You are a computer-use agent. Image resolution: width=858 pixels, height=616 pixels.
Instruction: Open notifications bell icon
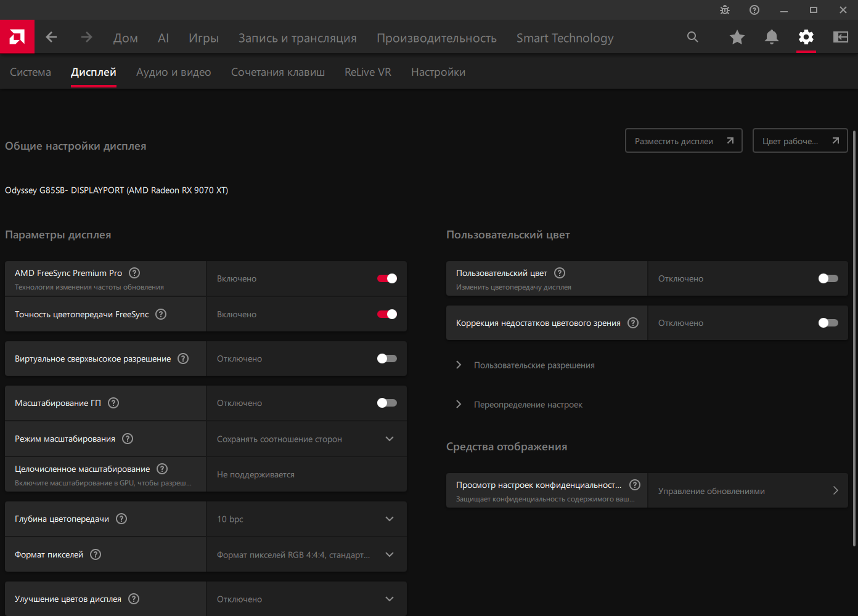coord(772,38)
